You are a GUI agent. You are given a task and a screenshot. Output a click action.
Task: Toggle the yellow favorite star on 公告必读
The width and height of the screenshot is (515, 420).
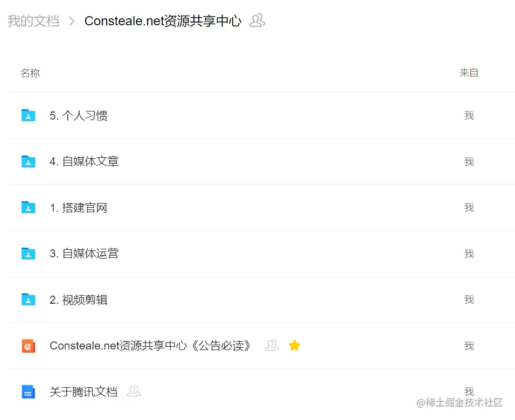point(295,346)
